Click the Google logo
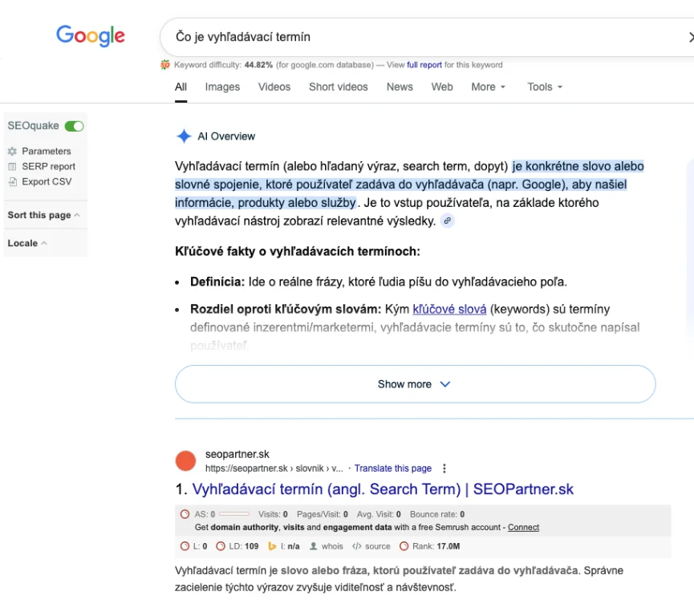Viewport: 694px width, 616px height. (x=91, y=36)
